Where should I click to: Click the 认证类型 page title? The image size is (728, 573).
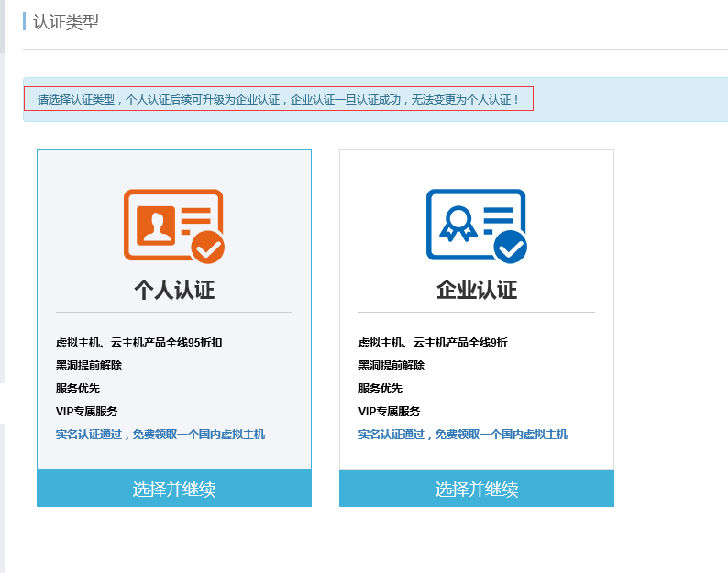[x=66, y=22]
